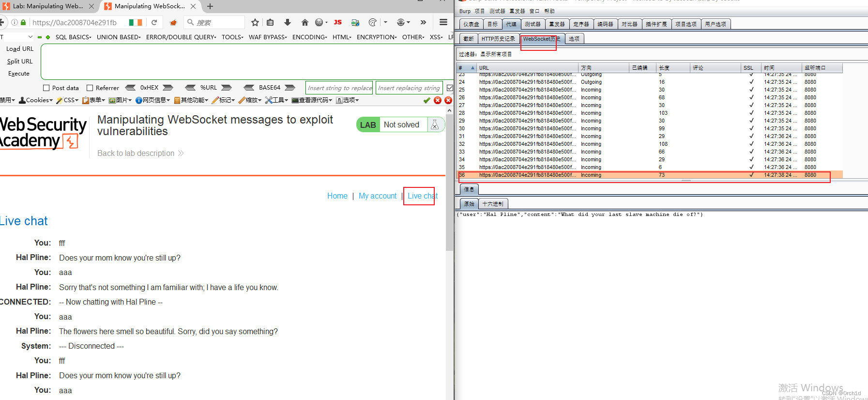Expand the ENCODING dropdown
The height and width of the screenshot is (400, 868).
pos(309,37)
